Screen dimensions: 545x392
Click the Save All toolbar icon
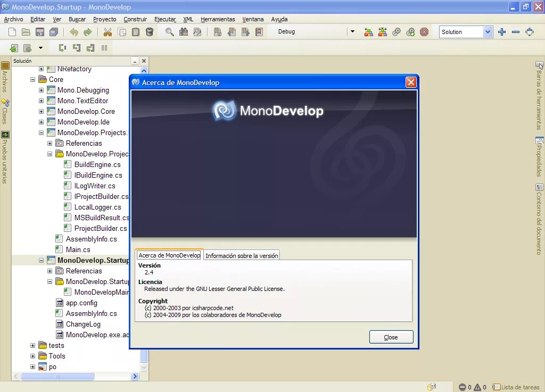(x=54, y=32)
